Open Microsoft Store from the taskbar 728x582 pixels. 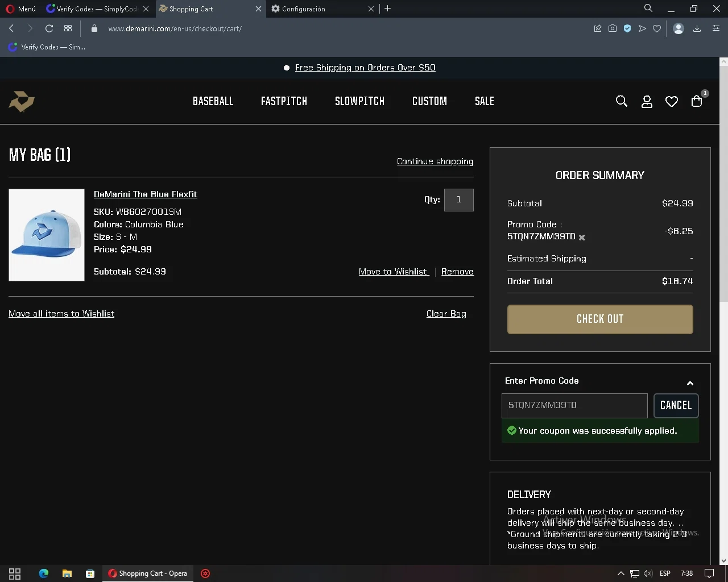click(90, 573)
